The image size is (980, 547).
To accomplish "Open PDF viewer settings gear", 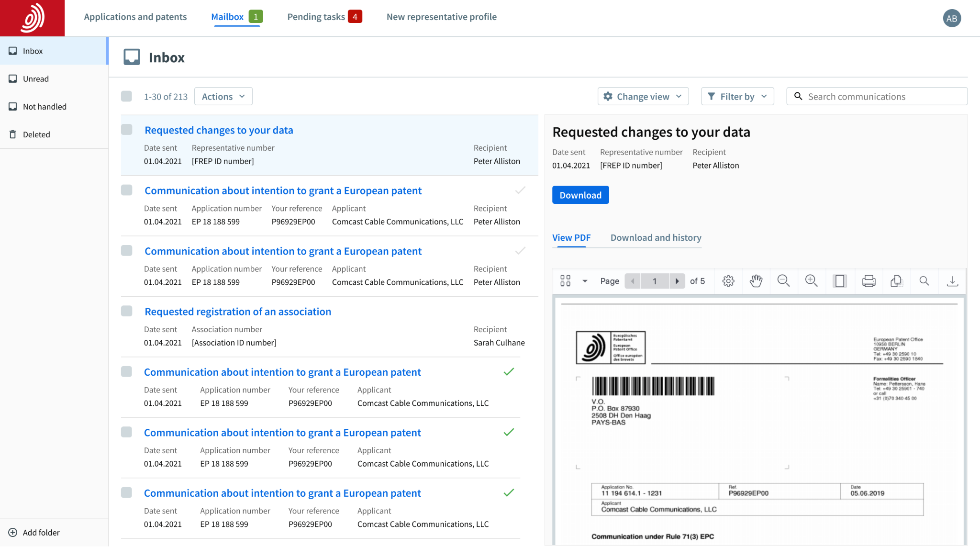I will pos(728,281).
